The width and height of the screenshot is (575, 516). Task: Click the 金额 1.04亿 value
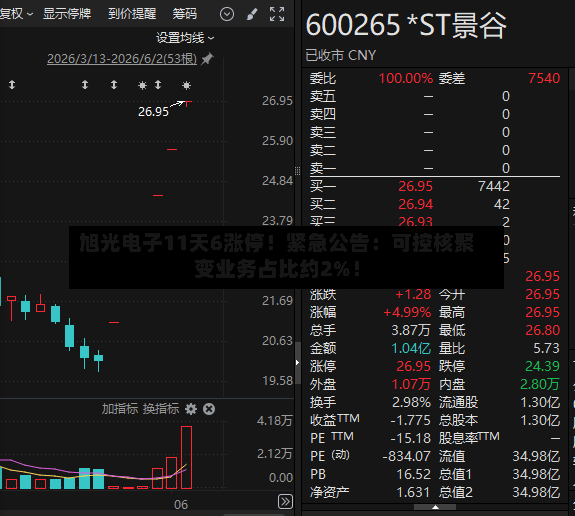[411, 348]
